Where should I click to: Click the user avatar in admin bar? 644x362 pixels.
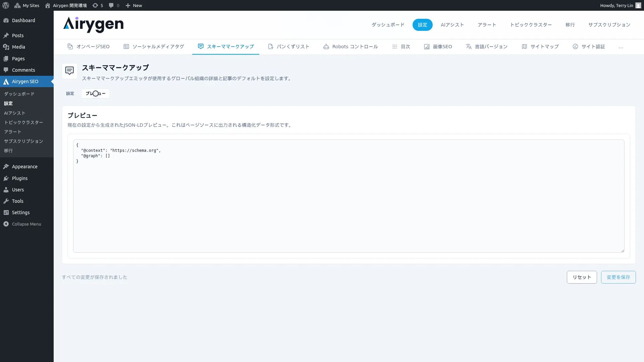[638, 5]
